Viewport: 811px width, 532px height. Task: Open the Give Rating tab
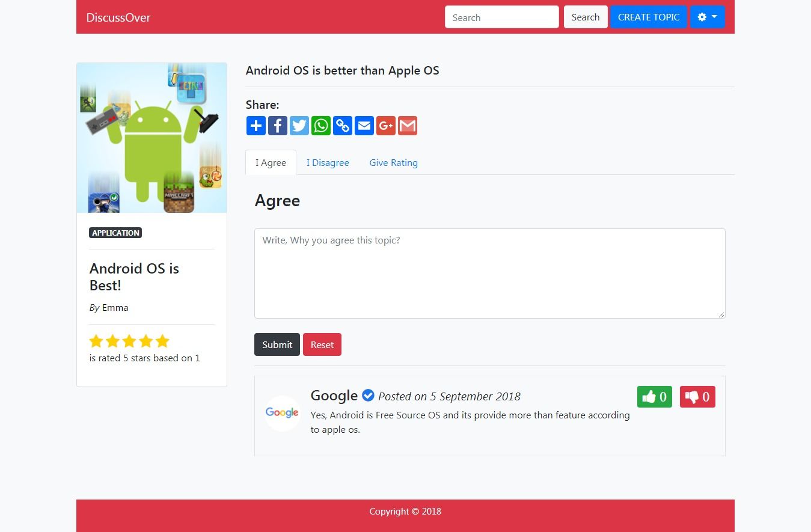tap(394, 162)
